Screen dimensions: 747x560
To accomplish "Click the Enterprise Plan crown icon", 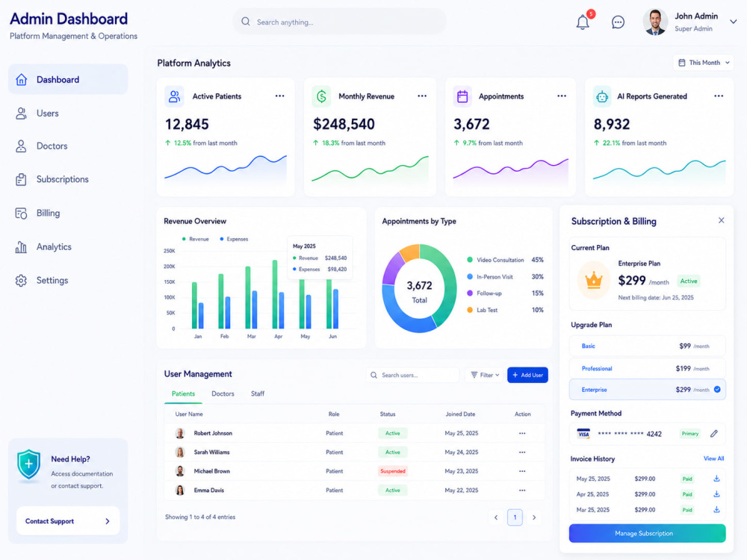I will pyautogui.click(x=594, y=281).
